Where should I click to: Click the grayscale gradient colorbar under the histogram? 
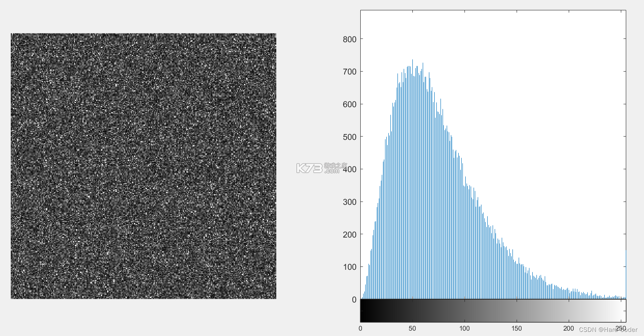point(493,310)
